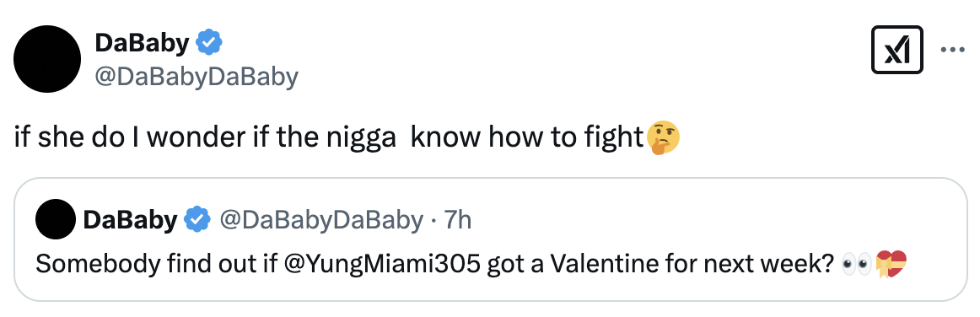
Task: Click the eyes emoji in quoted tweet
Action: click(x=856, y=265)
